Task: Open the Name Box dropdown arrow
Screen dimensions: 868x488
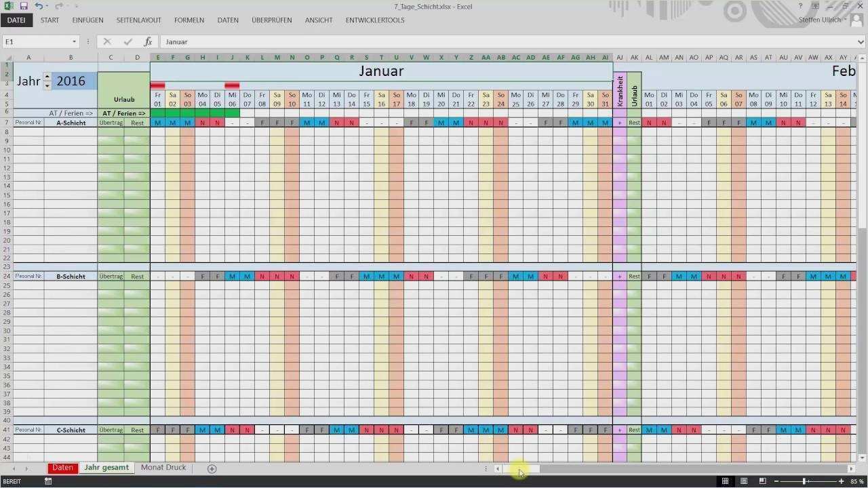Action: pyautogui.click(x=74, y=42)
